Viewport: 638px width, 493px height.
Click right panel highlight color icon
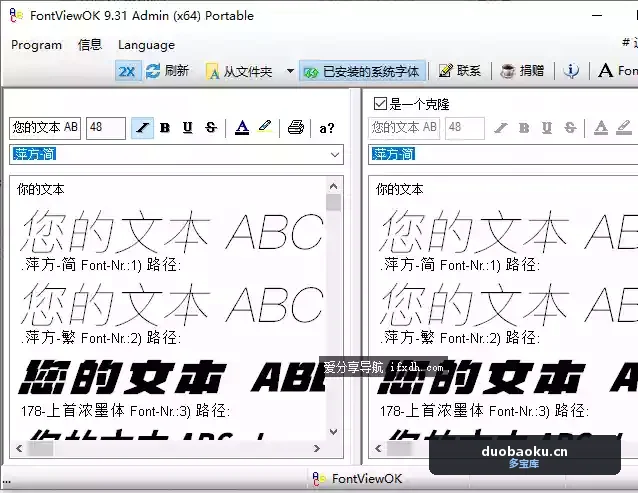click(624, 128)
